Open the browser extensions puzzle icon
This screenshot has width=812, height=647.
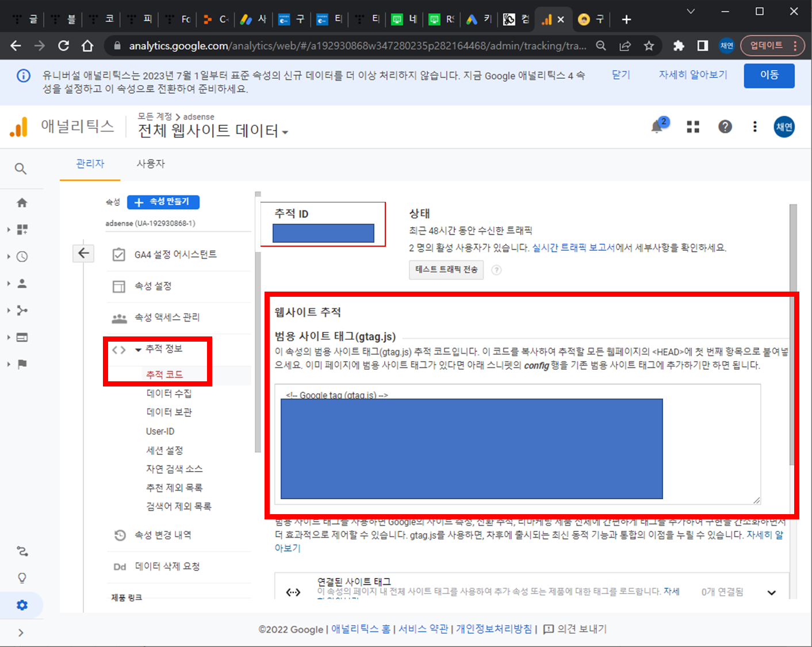(x=679, y=45)
